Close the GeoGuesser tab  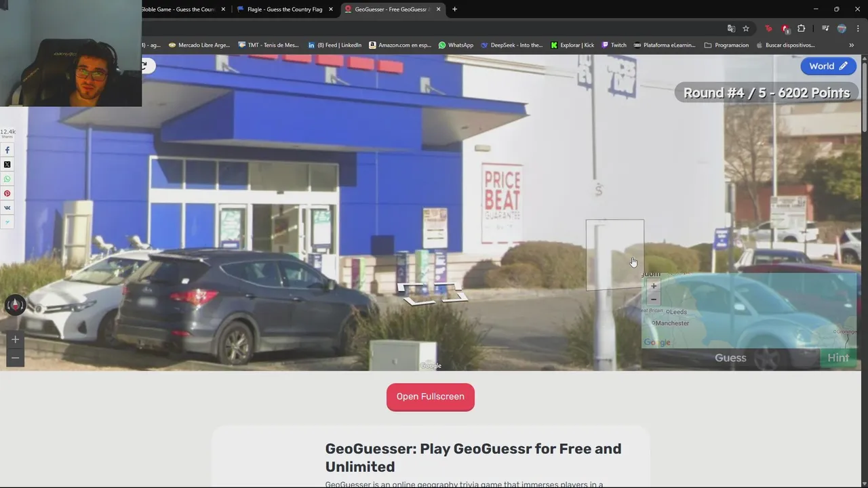click(x=438, y=9)
